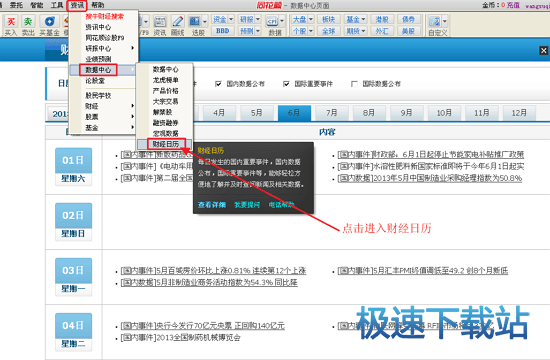Click 我要提问 link in tooltip
This screenshot has width=550, height=360.
tap(247, 205)
